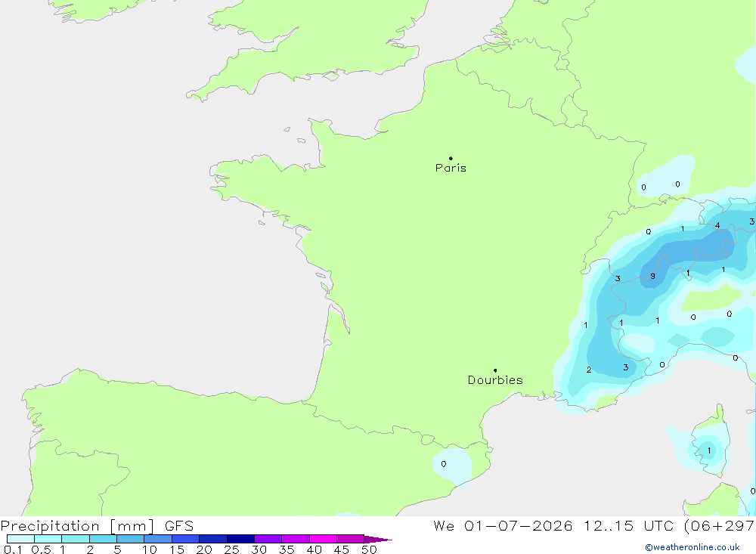This screenshot has height=554, width=756.
Task: Click the '30' legend scale value
Action: (x=259, y=549)
